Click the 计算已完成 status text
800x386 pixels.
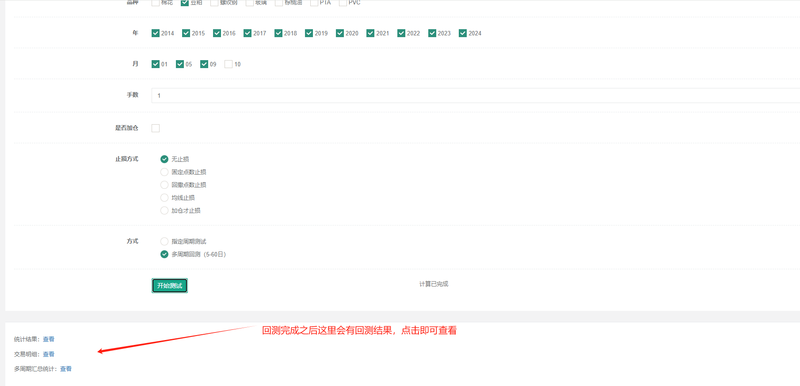click(434, 284)
